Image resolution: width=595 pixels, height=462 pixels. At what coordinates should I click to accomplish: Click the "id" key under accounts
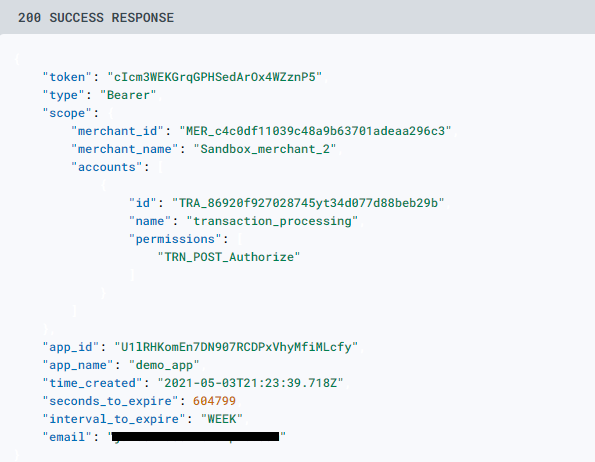pyautogui.click(x=143, y=203)
